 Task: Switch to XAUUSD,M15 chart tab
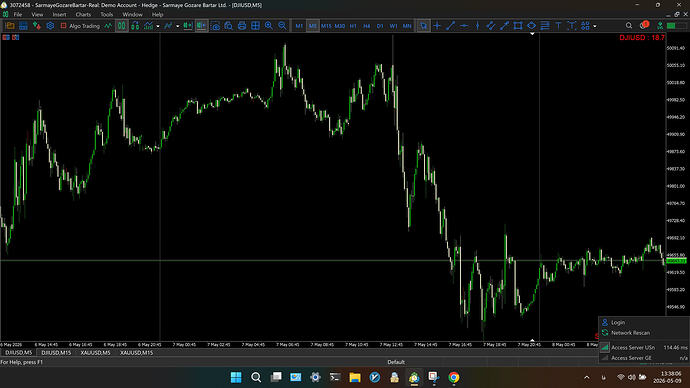click(137, 353)
